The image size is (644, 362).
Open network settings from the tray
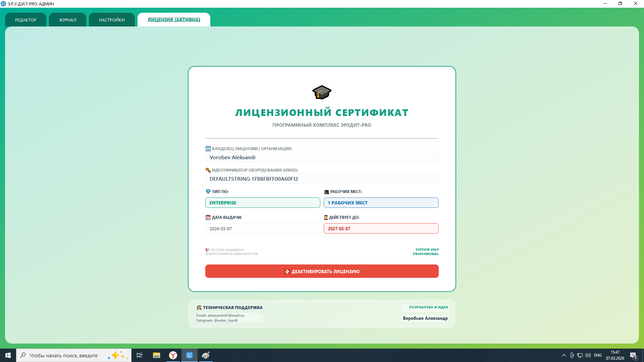click(580, 355)
